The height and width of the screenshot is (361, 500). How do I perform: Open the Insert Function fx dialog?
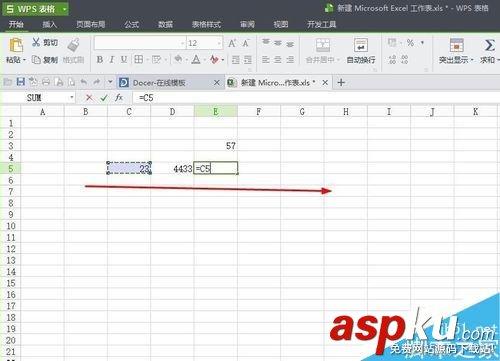click(119, 98)
